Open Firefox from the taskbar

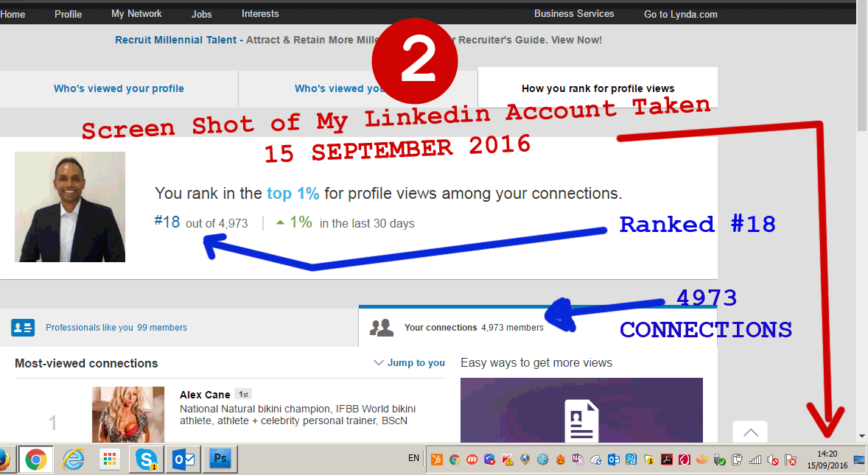(x=4, y=460)
